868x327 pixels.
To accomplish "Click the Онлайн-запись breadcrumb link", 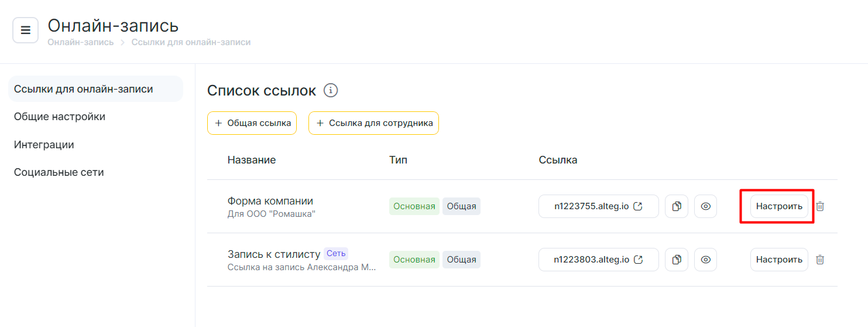I will (81, 42).
